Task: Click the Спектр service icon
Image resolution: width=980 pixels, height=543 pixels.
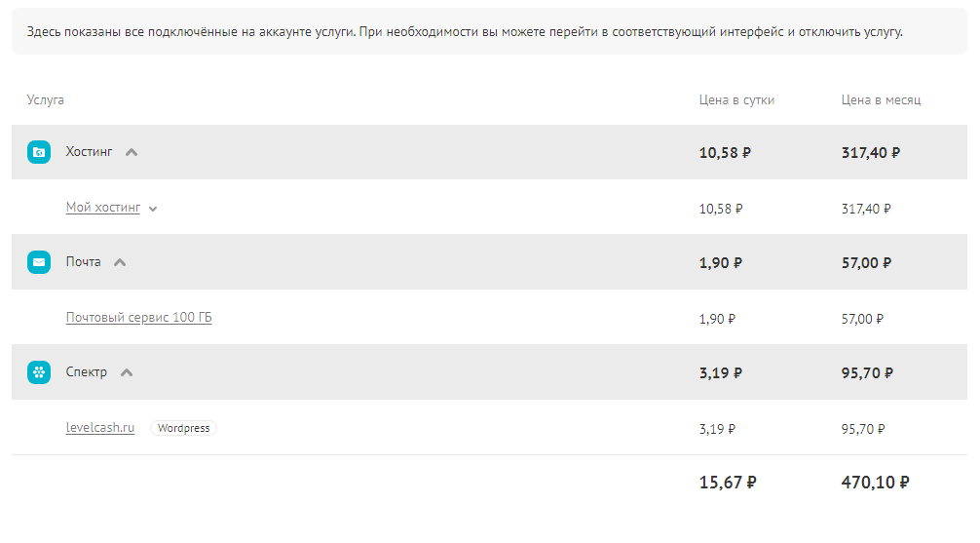Action: coord(39,372)
